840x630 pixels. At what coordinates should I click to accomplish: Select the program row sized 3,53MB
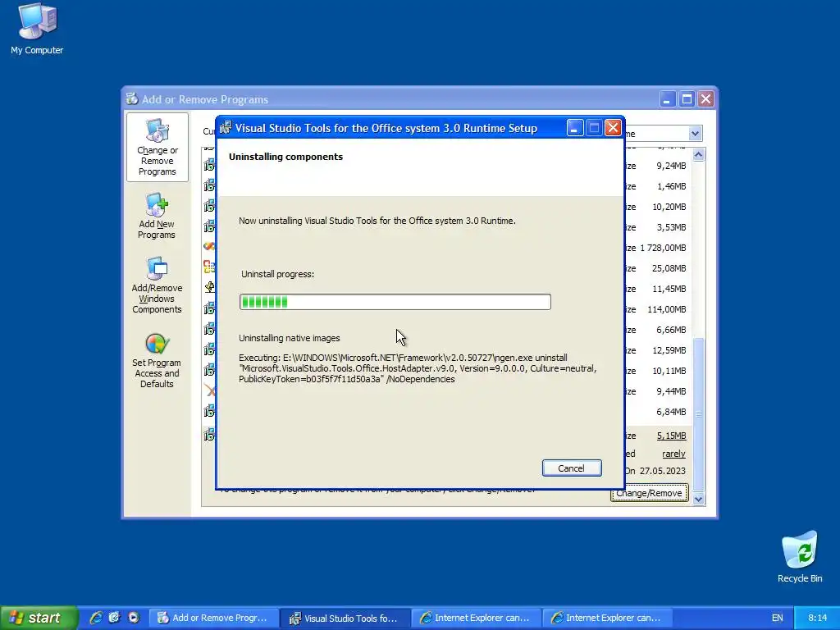pos(447,227)
